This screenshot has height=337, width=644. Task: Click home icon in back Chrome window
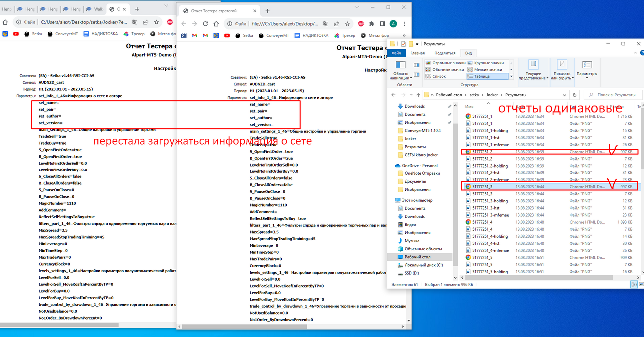(x=6, y=22)
